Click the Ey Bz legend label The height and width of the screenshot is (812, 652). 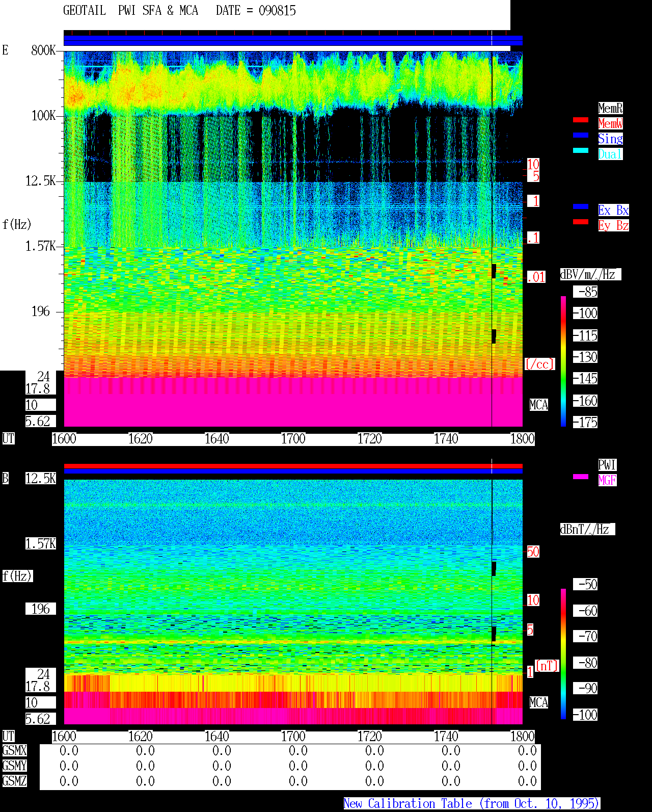pyautogui.click(x=613, y=225)
